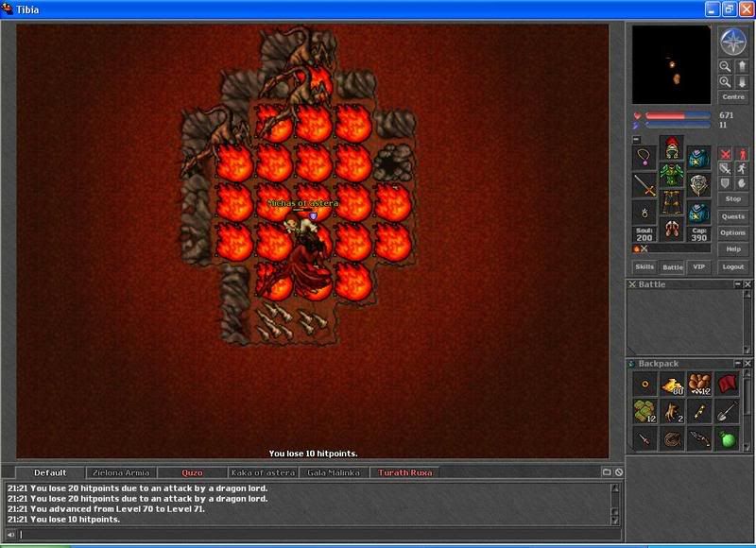Select the legs armor slot
The image size is (756, 548).
[672, 202]
